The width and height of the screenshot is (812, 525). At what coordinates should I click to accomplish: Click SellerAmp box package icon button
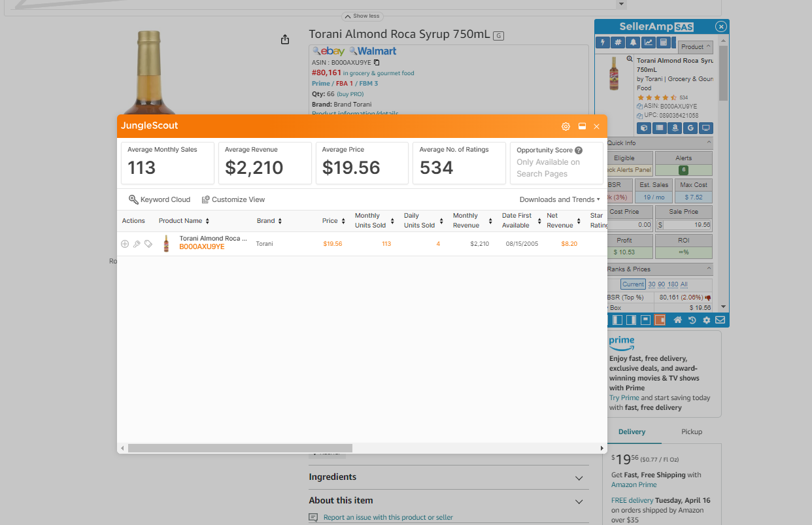point(643,128)
